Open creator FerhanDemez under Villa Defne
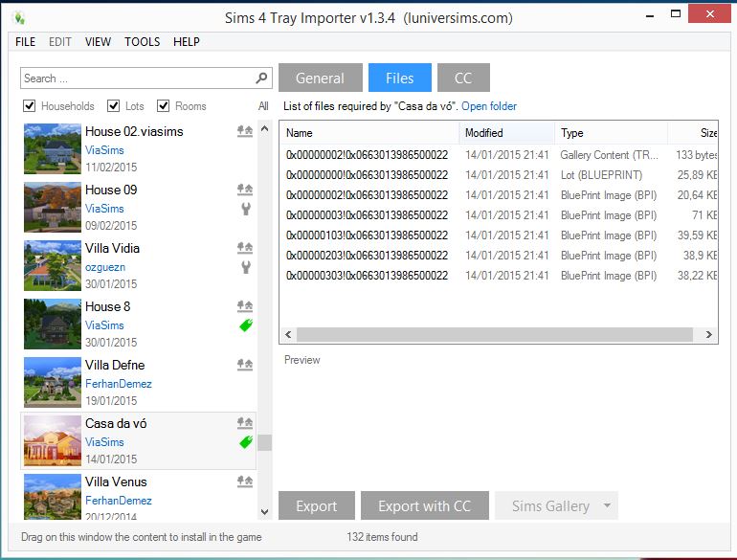The height and width of the screenshot is (560, 737). 119,384
